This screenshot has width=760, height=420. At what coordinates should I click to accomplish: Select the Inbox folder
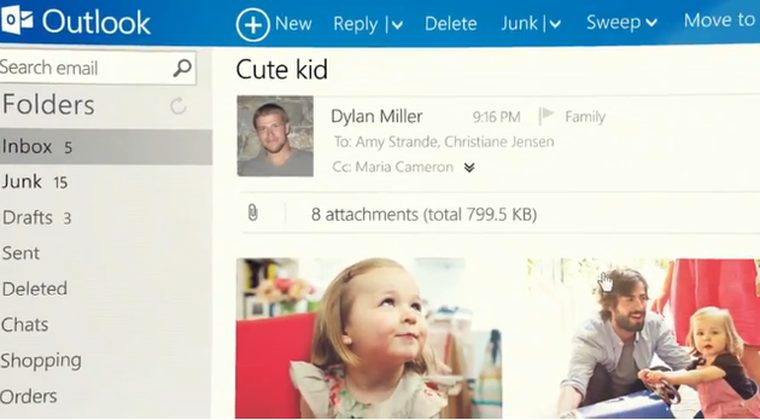click(x=28, y=146)
